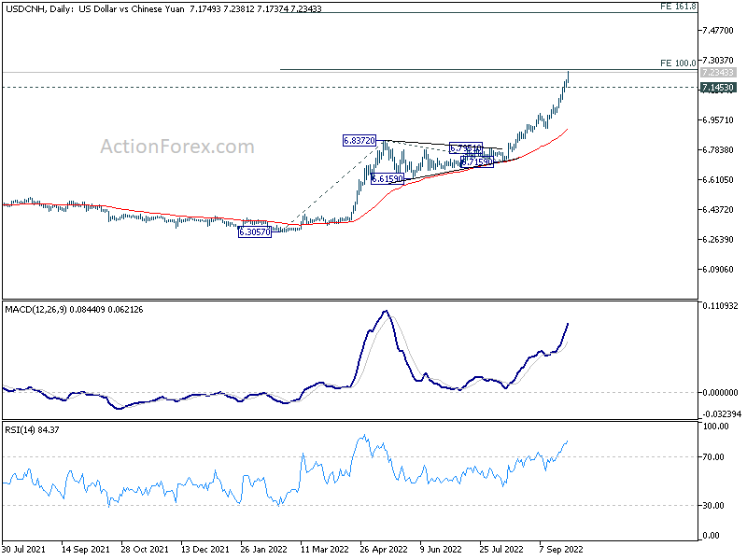Click the RSI 100.00 scale value
Viewport: 747px width, 560px height.
click(x=716, y=427)
